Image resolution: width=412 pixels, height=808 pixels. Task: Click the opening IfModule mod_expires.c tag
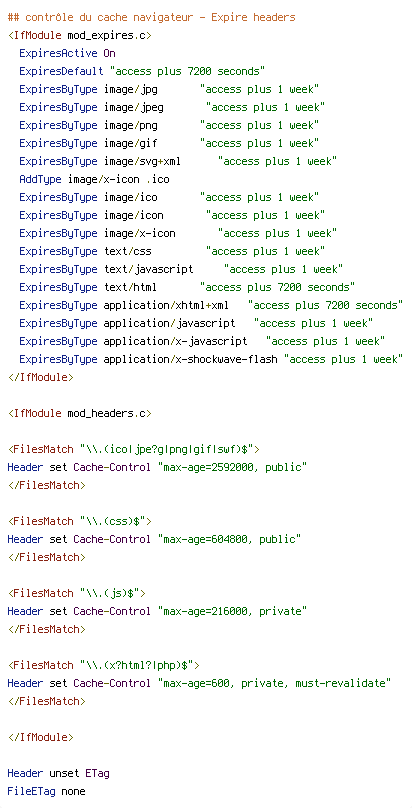pyautogui.click(x=79, y=36)
